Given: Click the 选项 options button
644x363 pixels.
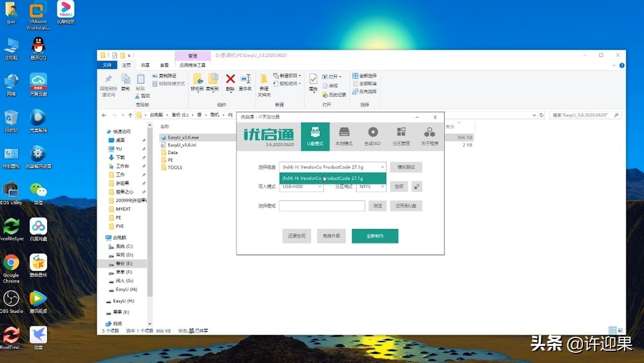Looking at the screenshot, I should 399,186.
